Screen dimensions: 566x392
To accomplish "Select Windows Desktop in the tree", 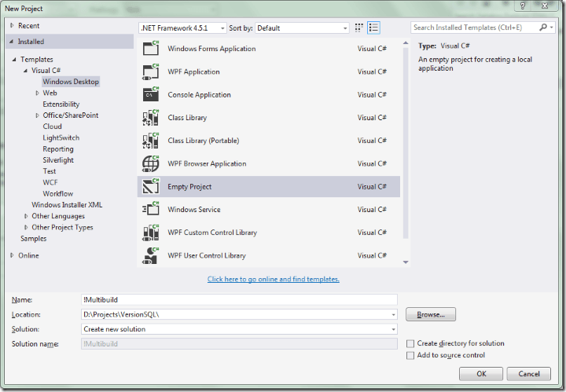I will [71, 82].
